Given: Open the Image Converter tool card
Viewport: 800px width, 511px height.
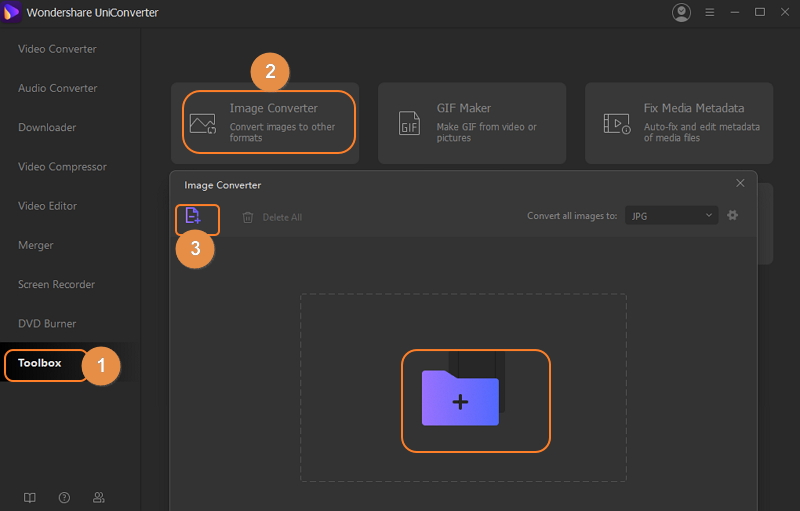Looking at the screenshot, I should pos(265,123).
